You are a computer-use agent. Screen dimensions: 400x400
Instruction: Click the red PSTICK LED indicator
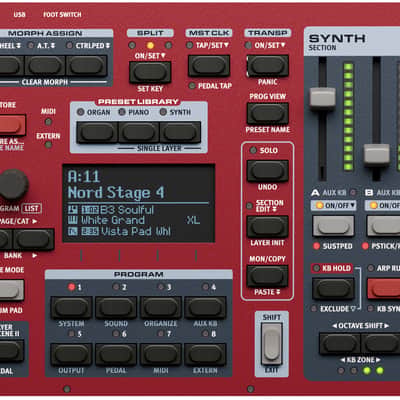[365, 246]
